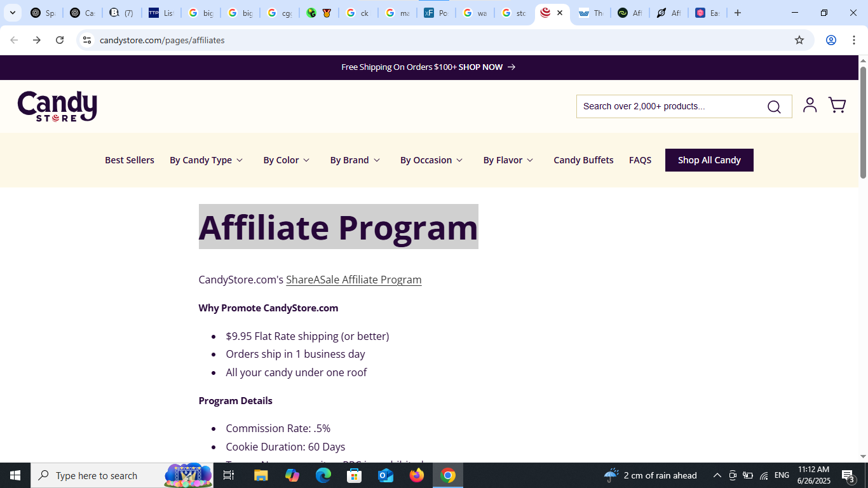Switch to the (7) tab
This screenshot has height=488, width=868.
122,13
